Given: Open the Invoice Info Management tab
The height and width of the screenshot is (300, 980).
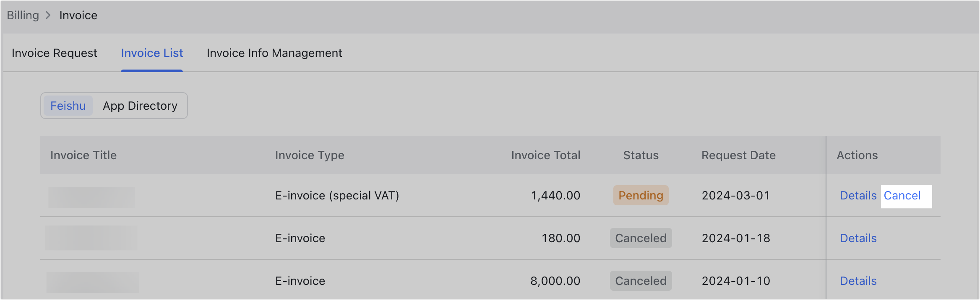Looking at the screenshot, I should pyautogui.click(x=274, y=53).
